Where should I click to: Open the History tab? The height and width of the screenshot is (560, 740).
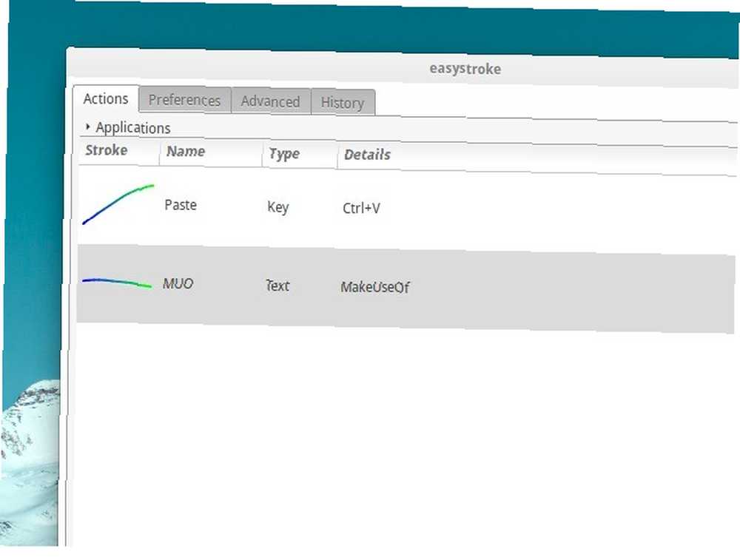coord(343,103)
